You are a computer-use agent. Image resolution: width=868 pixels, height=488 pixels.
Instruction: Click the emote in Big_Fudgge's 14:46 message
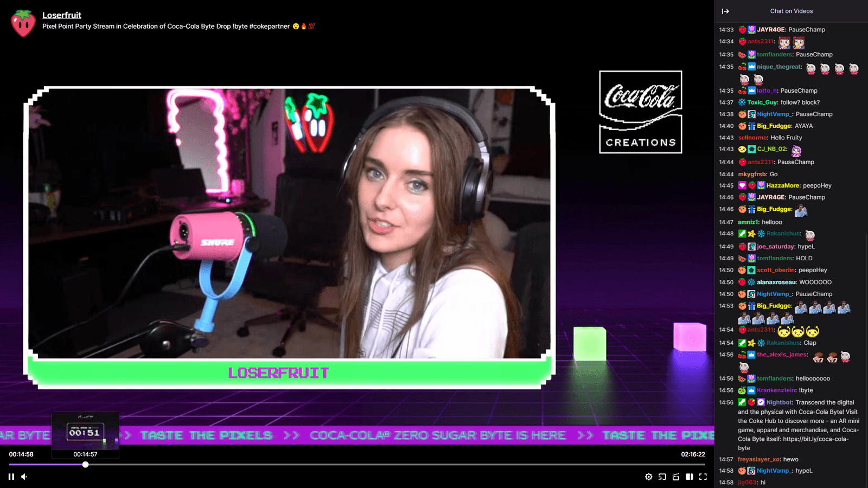point(801,210)
